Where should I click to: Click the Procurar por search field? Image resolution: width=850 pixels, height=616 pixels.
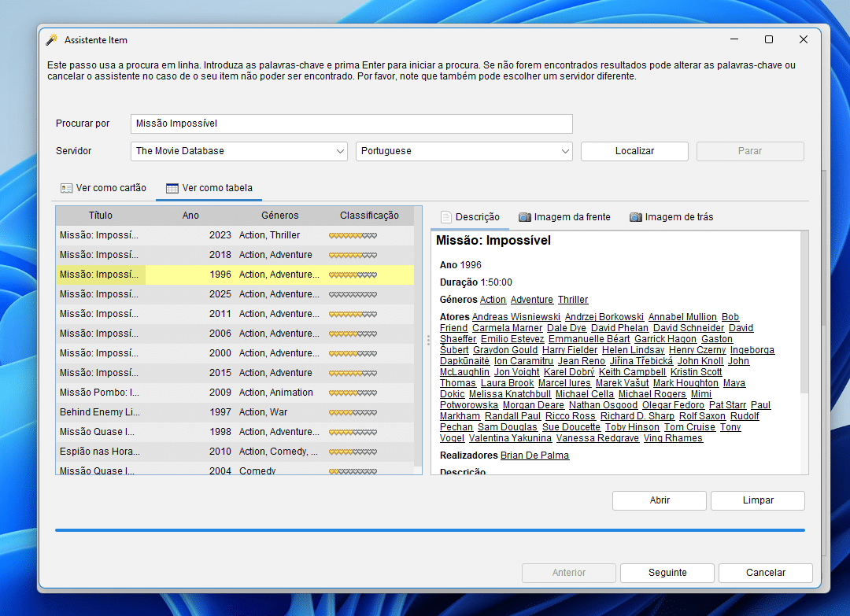coord(351,124)
